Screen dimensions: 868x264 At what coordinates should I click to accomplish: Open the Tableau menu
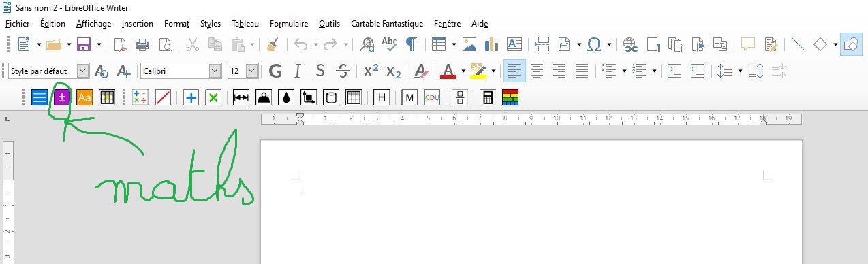click(x=245, y=24)
